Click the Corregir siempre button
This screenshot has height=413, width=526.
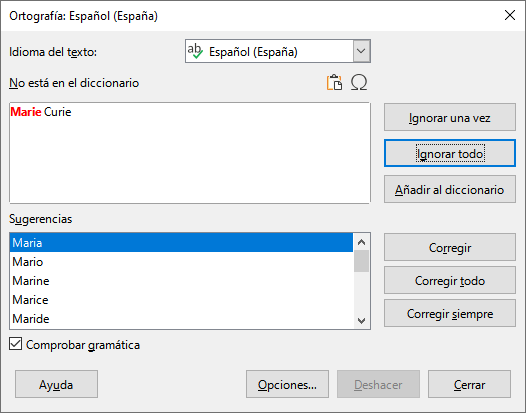point(450,313)
